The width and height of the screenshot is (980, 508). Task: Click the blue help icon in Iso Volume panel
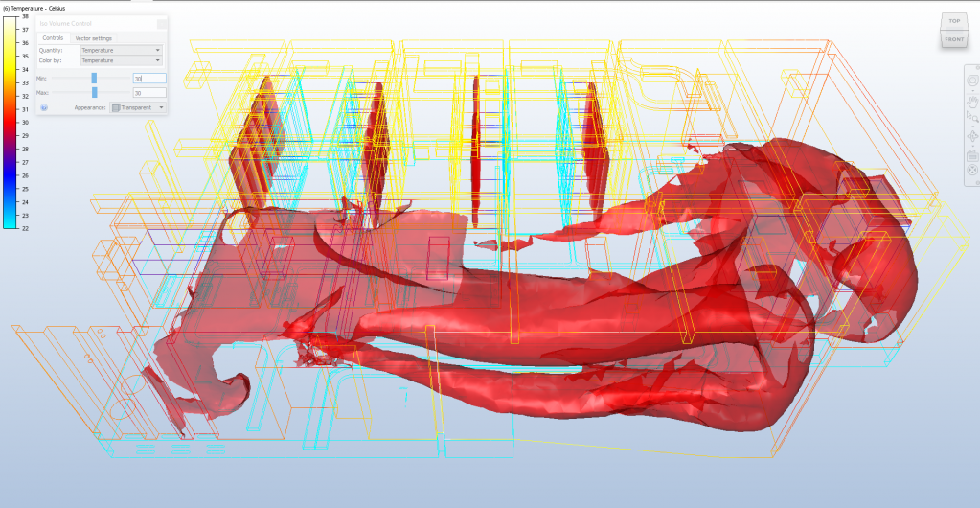click(44, 107)
